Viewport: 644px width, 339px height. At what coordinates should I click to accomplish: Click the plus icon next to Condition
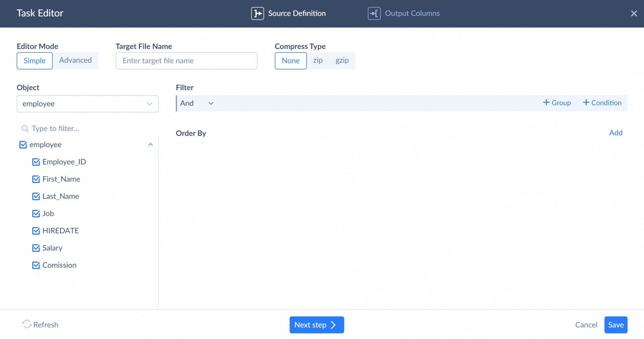pyautogui.click(x=586, y=103)
